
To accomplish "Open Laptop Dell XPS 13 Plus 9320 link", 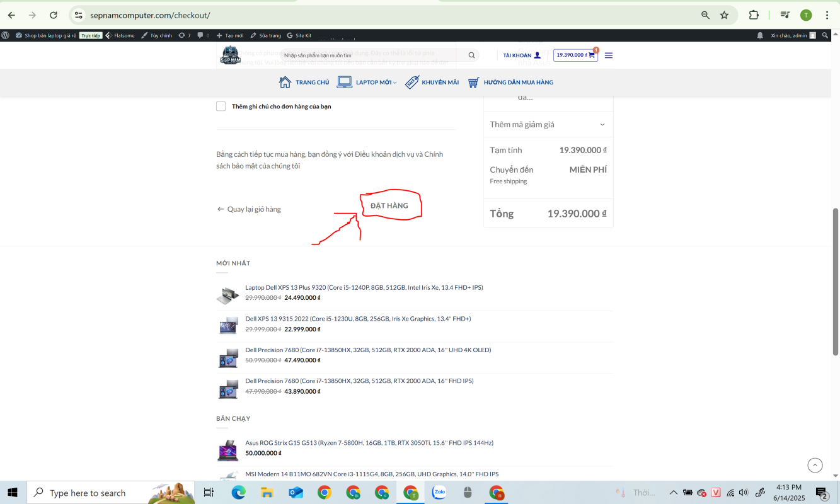I will (364, 287).
